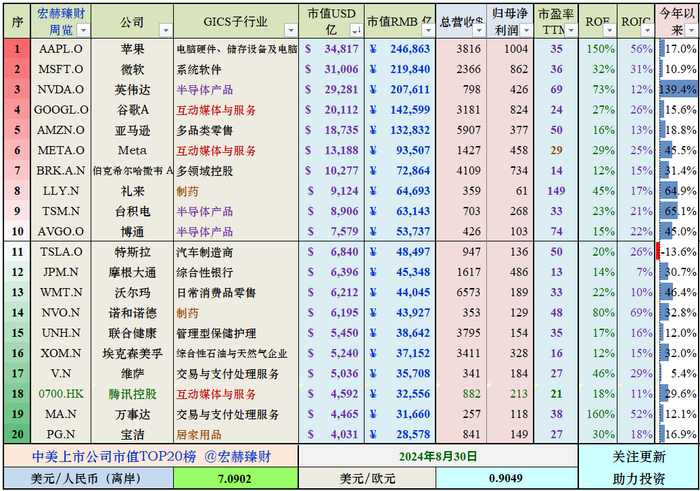The image size is (700, 491).
Task: Click net profit cell 1004 for Apple
Action: click(510, 49)
